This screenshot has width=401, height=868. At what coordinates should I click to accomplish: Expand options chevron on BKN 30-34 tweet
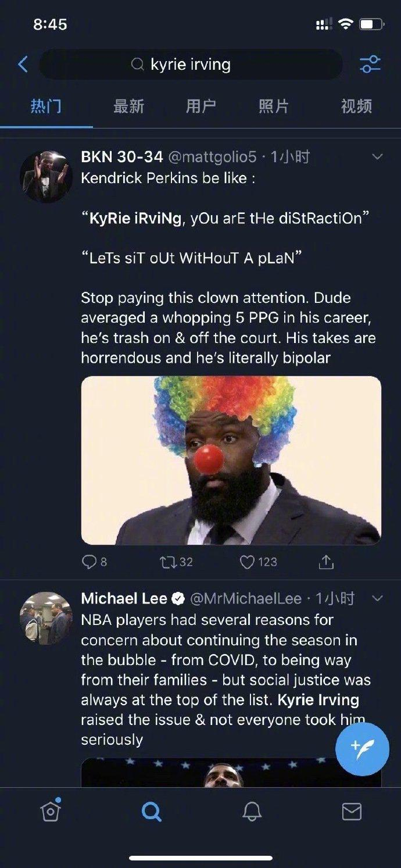377,157
